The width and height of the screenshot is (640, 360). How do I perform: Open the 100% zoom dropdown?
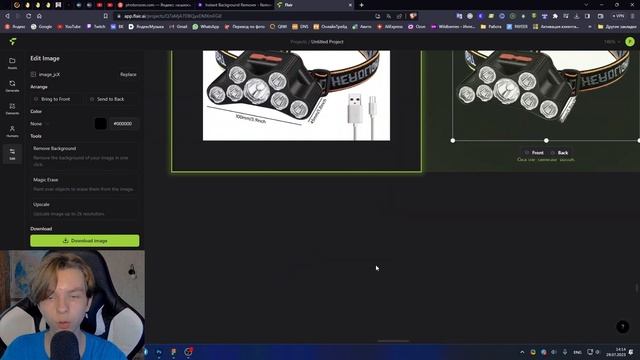(612, 42)
